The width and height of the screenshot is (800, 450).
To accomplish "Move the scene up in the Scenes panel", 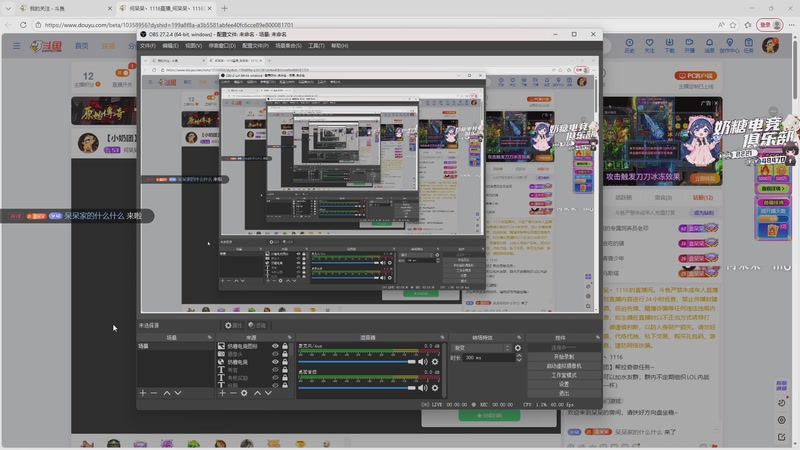I will coord(167,393).
